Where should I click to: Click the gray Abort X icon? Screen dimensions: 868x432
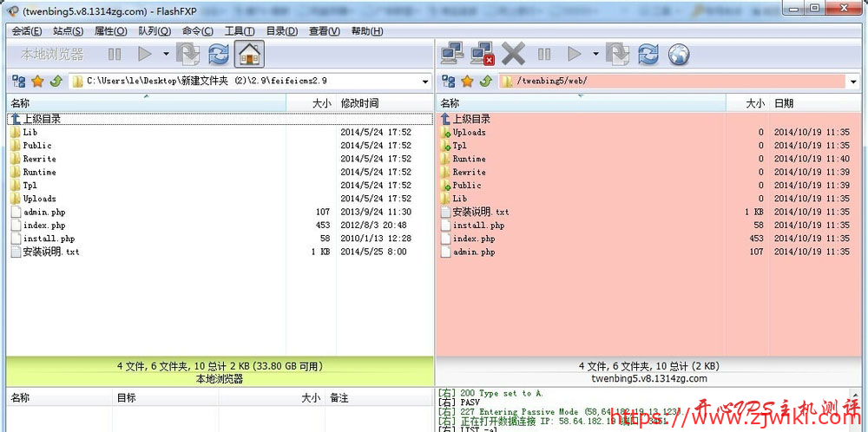(513, 55)
